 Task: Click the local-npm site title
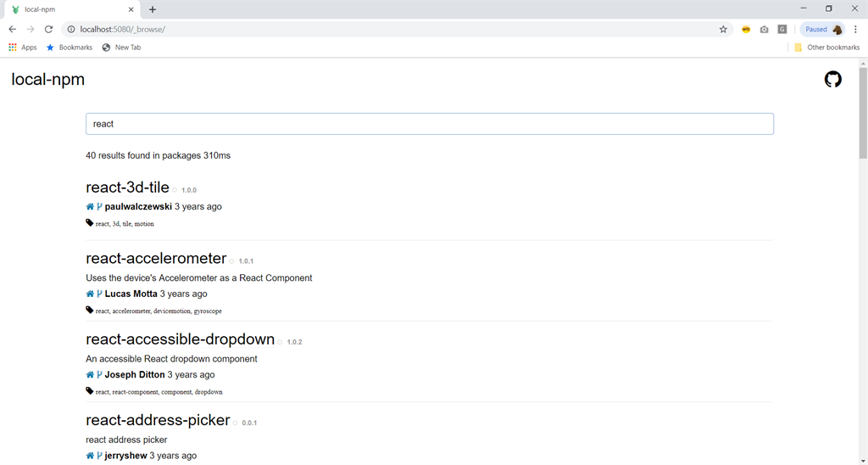click(x=47, y=80)
